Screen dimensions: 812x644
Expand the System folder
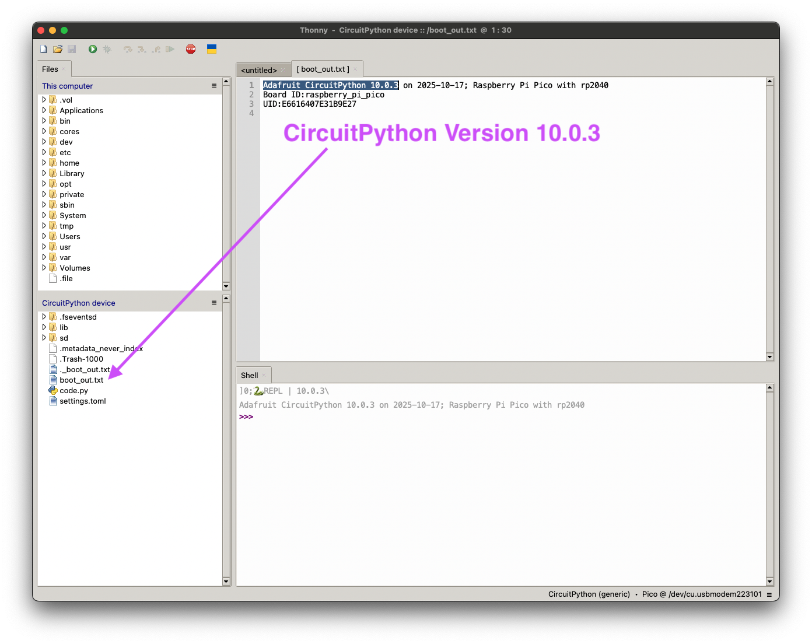[x=44, y=215]
